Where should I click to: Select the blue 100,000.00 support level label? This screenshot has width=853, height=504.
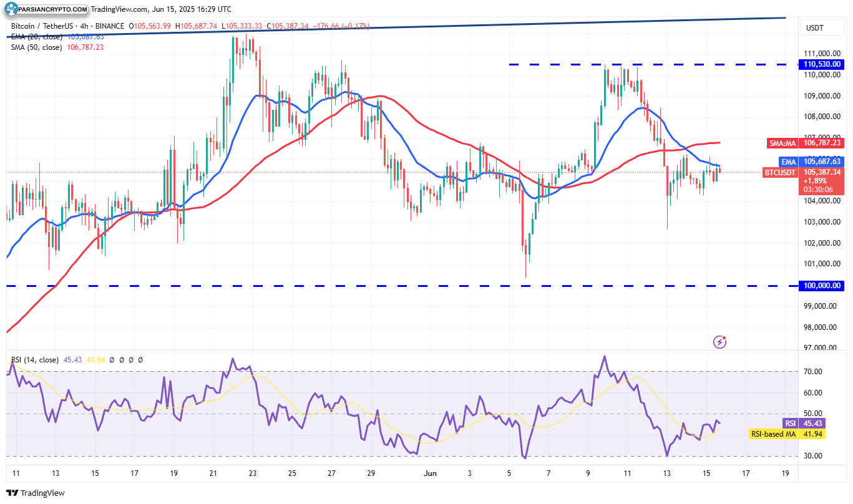821,285
